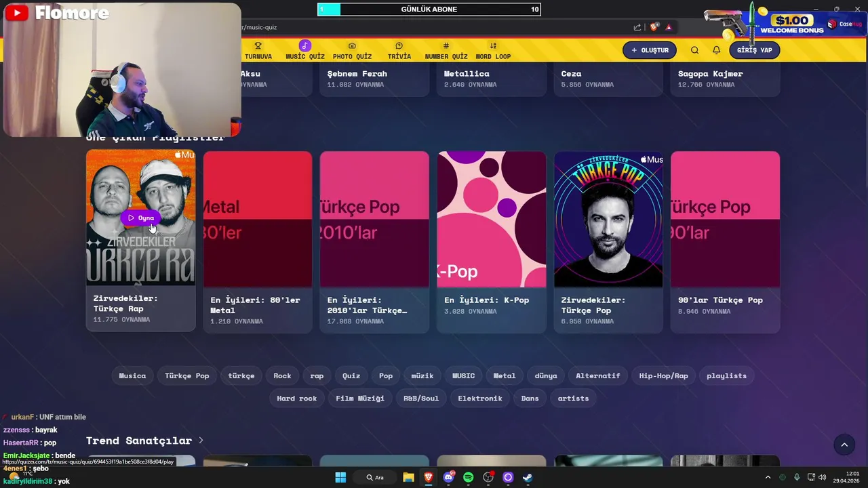868x488 pixels.
Task: Open the Metallica artist card
Action: tap(492, 79)
